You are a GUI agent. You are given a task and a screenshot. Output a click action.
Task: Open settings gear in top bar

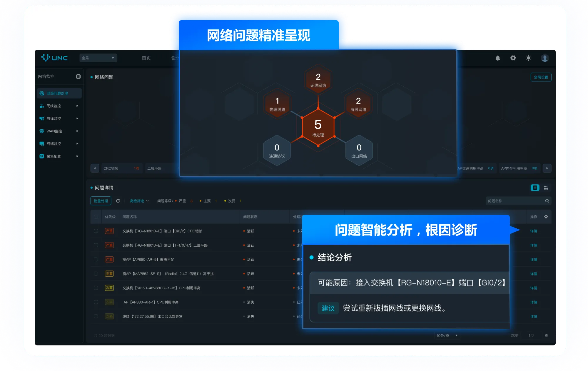pos(513,58)
